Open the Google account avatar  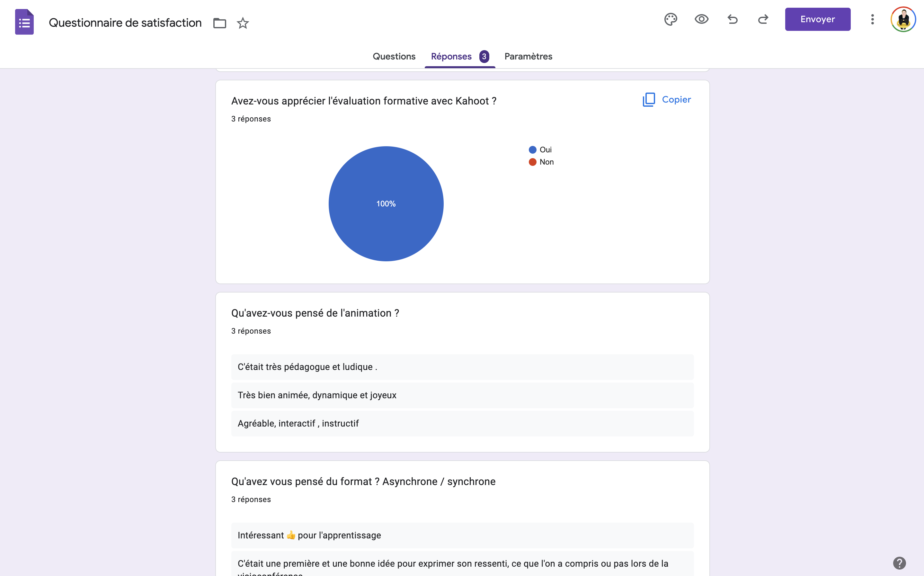pyautogui.click(x=903, y=19)
